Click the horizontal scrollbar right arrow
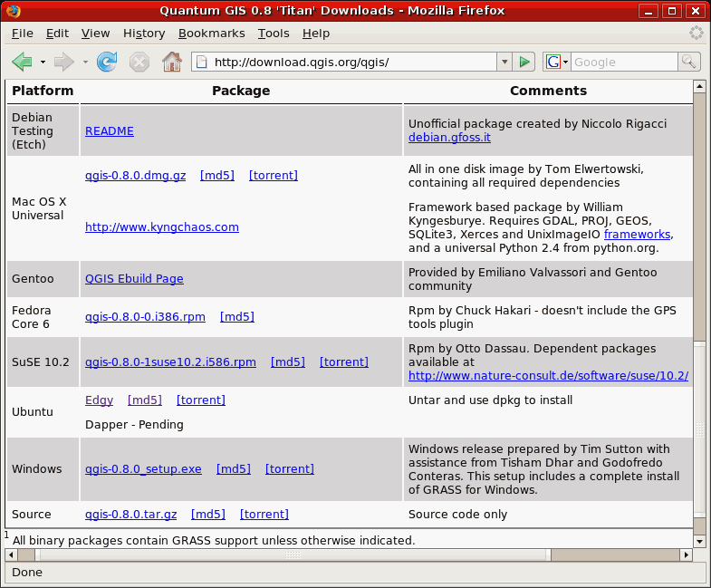The height and width of the screenshot is (588, 711). point(687,554)
